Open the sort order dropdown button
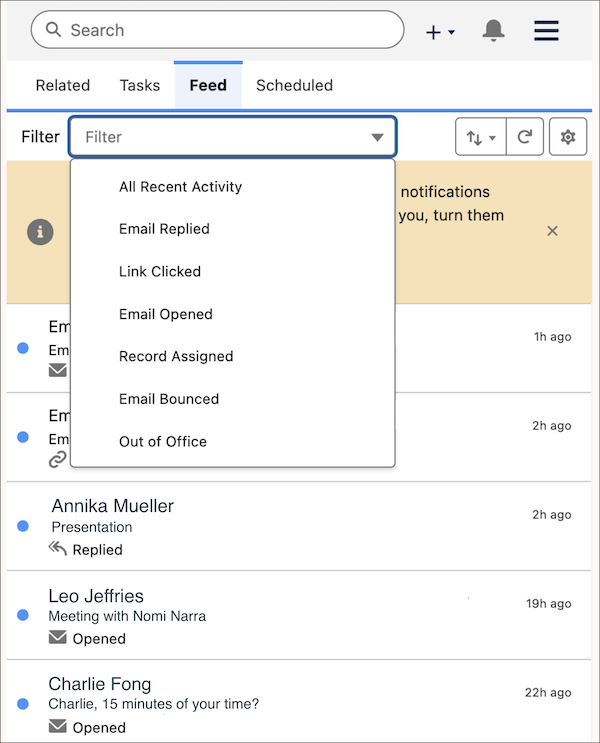This screenshot has width=600, height=743. point(481,137)
